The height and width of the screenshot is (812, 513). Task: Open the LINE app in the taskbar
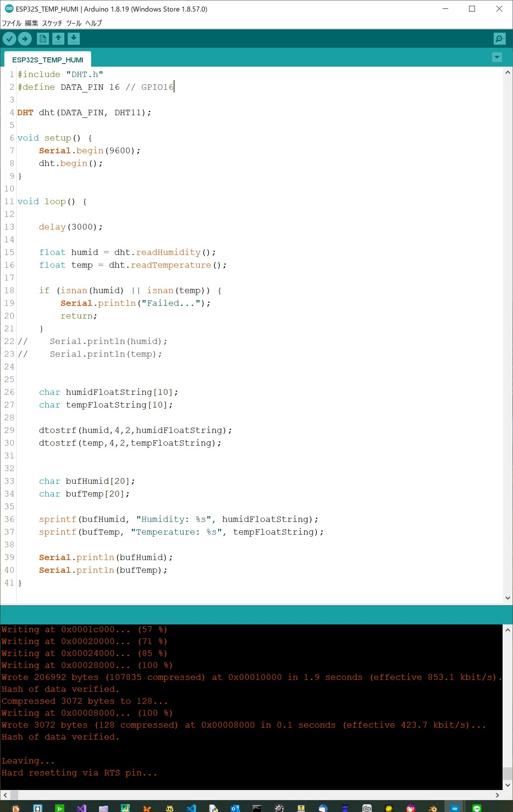point(477,808)
